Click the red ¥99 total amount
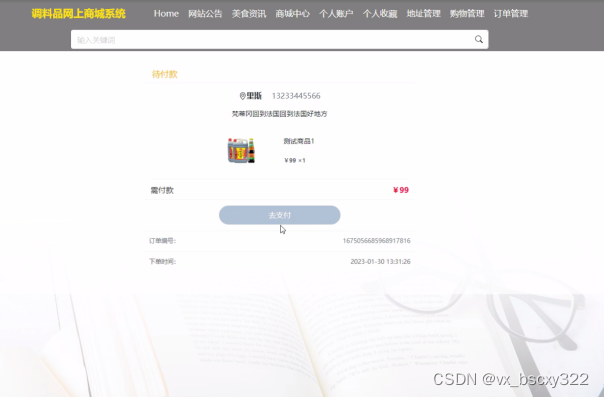Screen dimensions: 604x398 click(401, 190)
